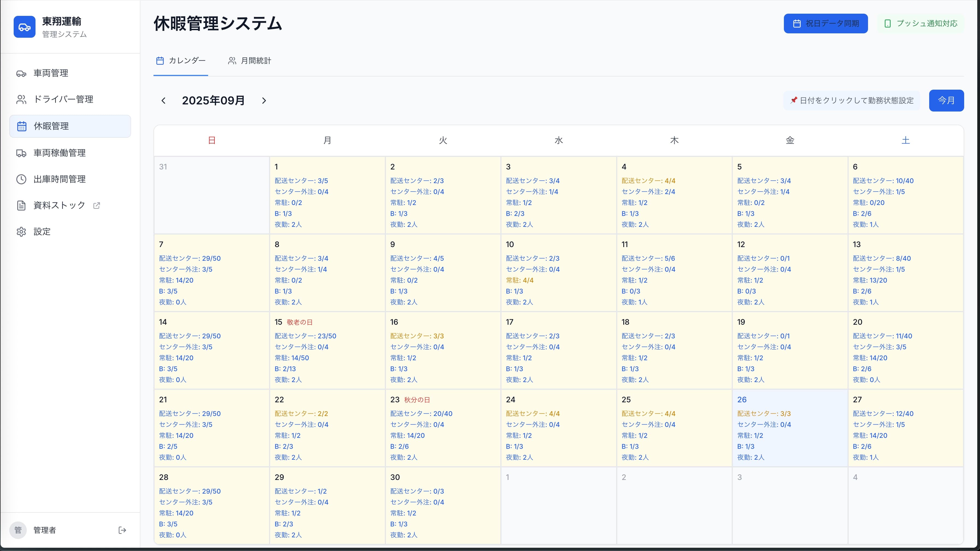Select calendar day 23 秋分の日
The height and width of the screenshot is (551, 980).
[443, 428]
